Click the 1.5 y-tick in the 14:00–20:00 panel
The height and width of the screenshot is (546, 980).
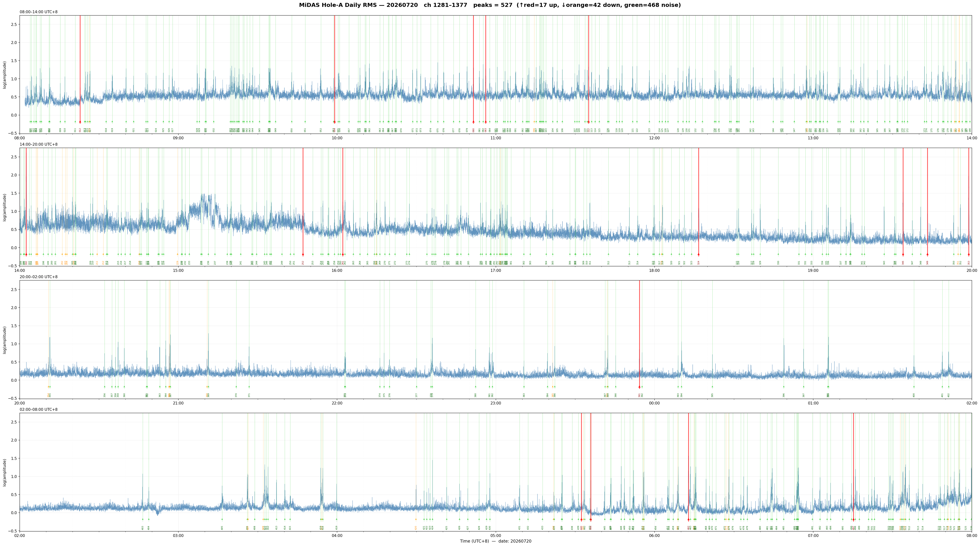pos(14,193)
